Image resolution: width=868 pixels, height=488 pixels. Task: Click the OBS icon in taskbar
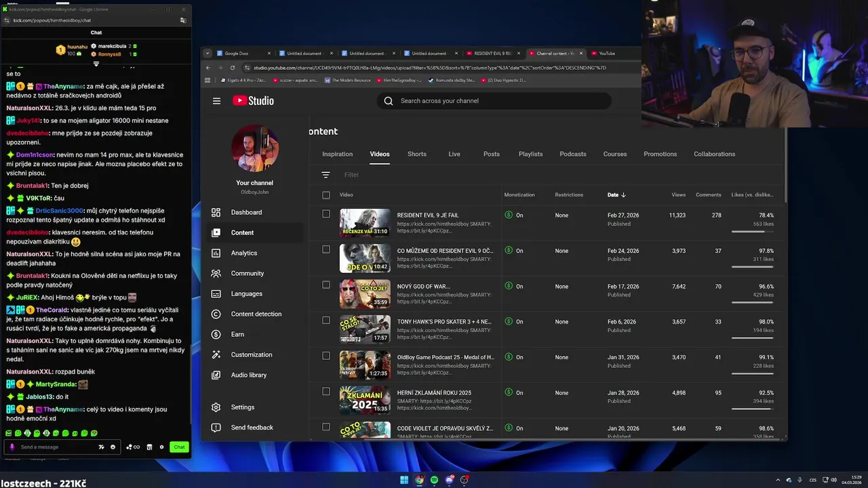465,480
